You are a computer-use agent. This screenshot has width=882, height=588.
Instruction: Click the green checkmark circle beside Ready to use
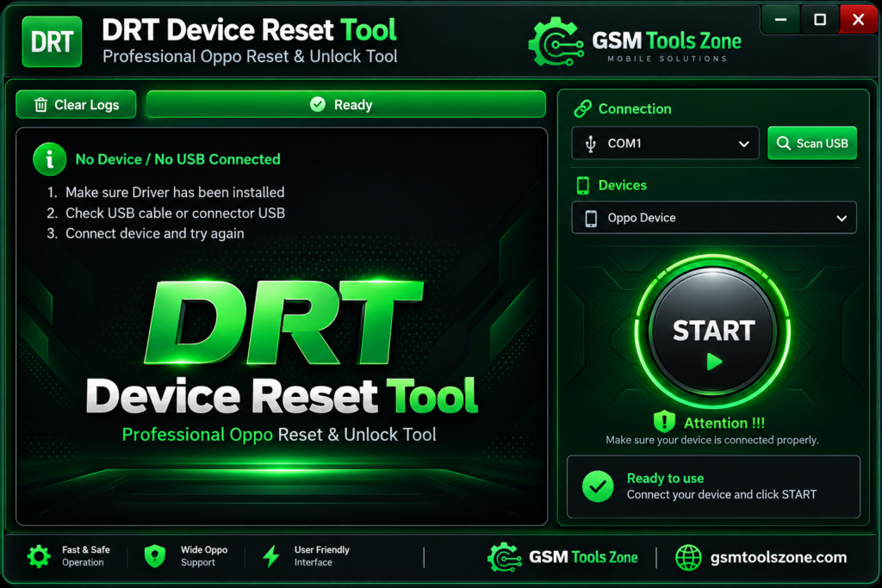pyautogui.click(x=598, y=486)
